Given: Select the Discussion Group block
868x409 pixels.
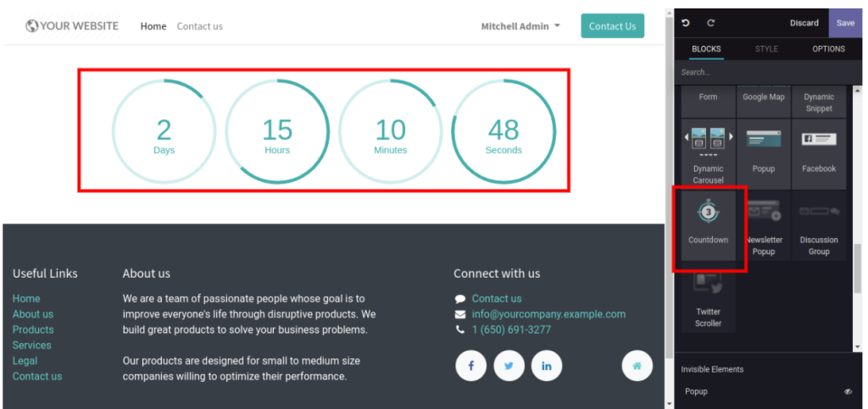Looking at the screenshot, I should [x=819, y=225].
